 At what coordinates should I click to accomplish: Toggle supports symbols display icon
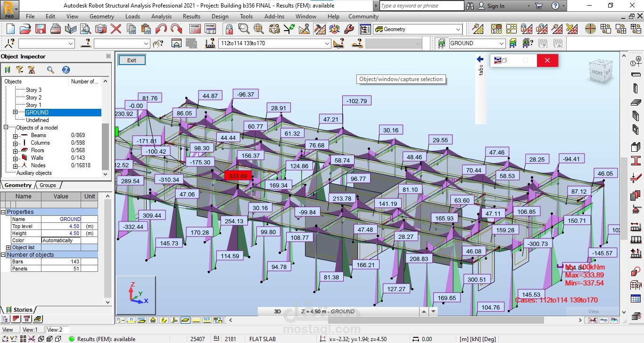pos(153,320)
